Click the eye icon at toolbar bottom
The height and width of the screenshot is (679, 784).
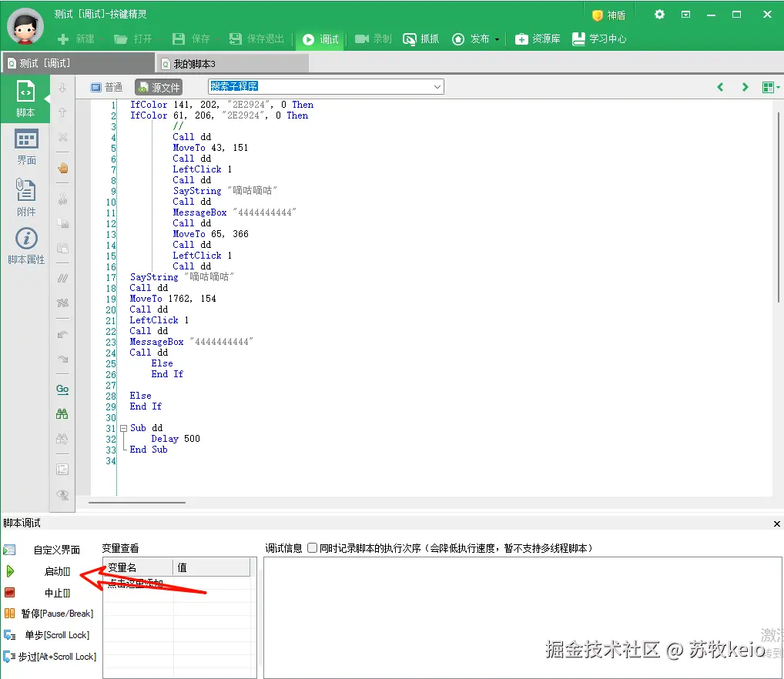click(62, 495)
